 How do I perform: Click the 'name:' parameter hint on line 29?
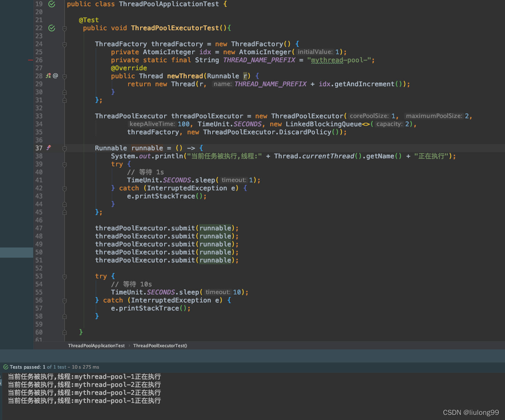point(222,84)
